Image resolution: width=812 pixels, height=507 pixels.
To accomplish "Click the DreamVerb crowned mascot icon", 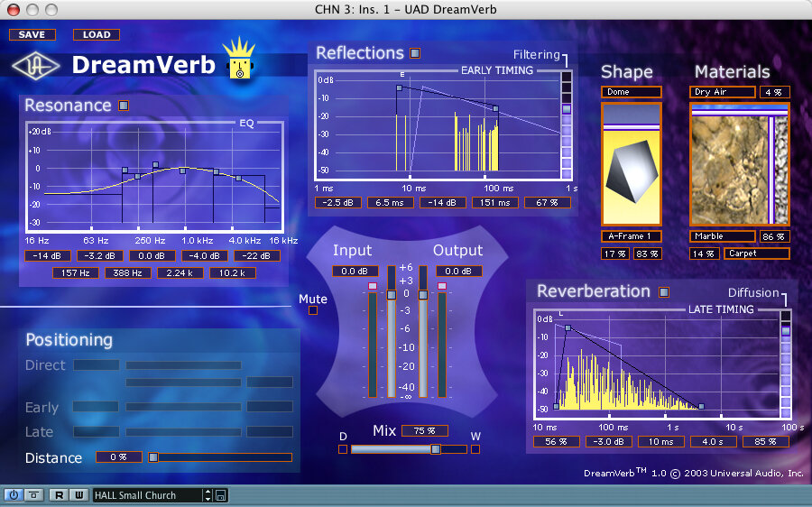I will 239,59.
